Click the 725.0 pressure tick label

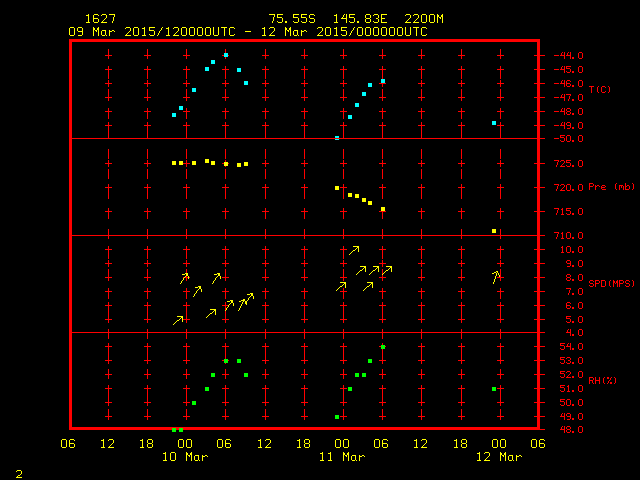point(567,164)
